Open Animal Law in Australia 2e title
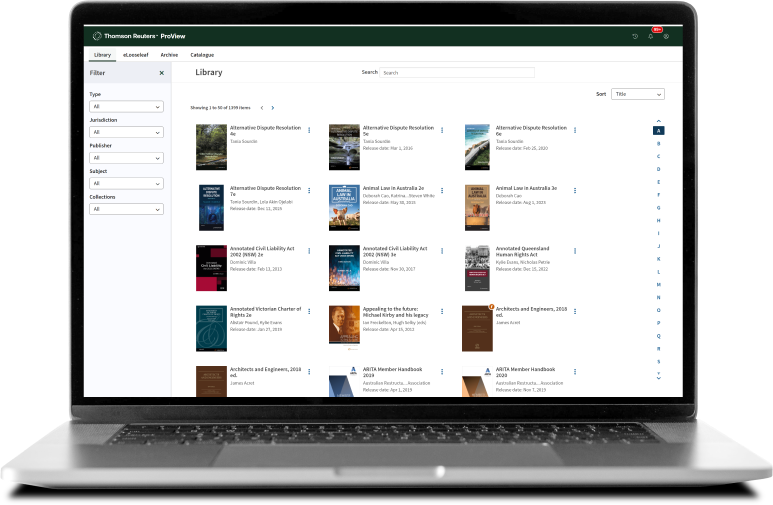773x505 pixels. click(393, 188)
